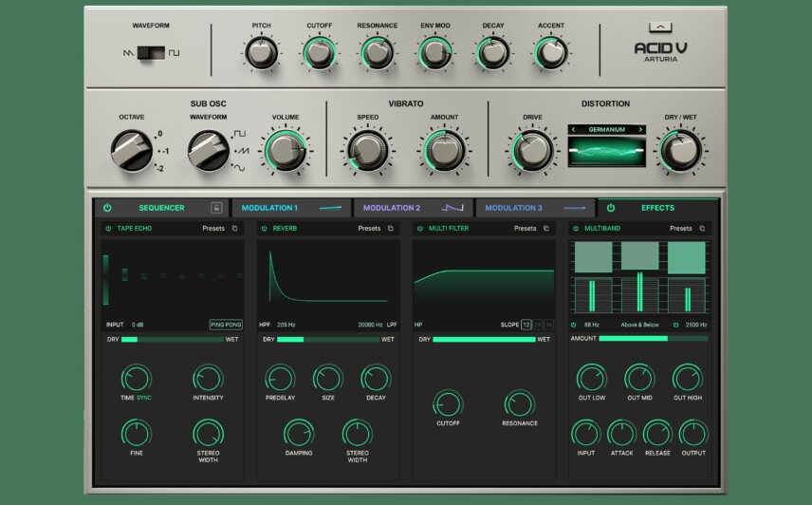Select filter slope 12

point(526,325)
